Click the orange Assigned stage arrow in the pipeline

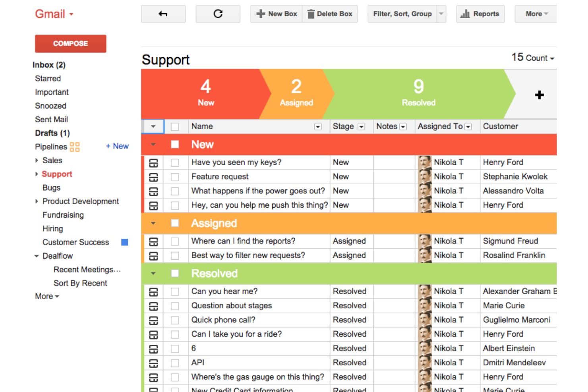(296, 94)
